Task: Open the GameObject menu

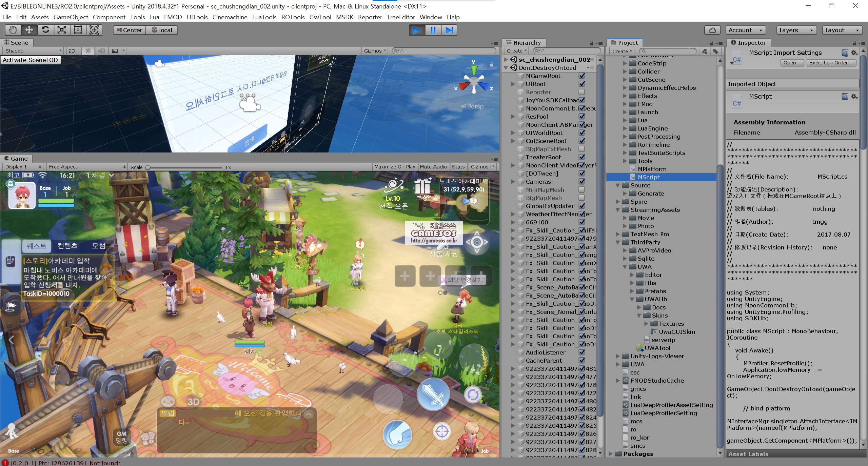Action: [71, 17]
